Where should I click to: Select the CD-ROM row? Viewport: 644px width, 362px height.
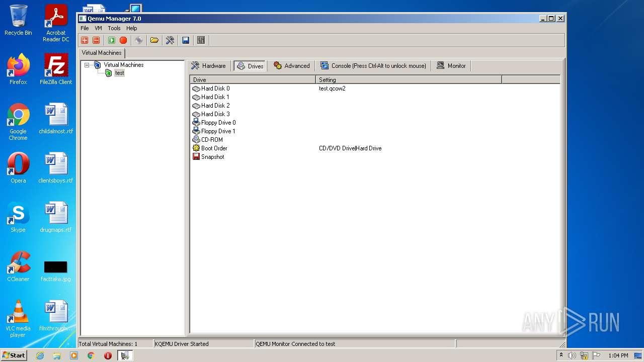375,140
